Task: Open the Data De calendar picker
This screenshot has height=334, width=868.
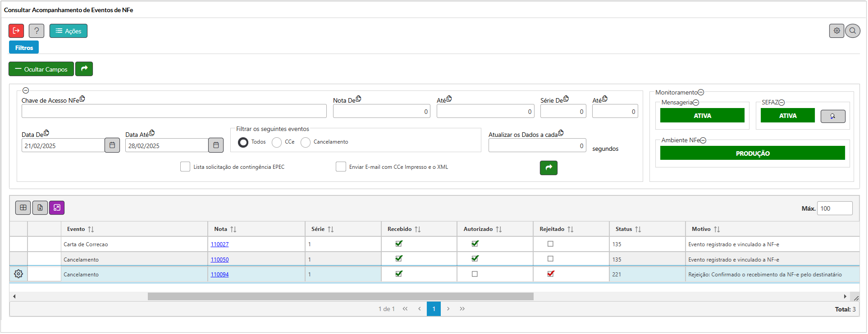Action: [112, 145]
